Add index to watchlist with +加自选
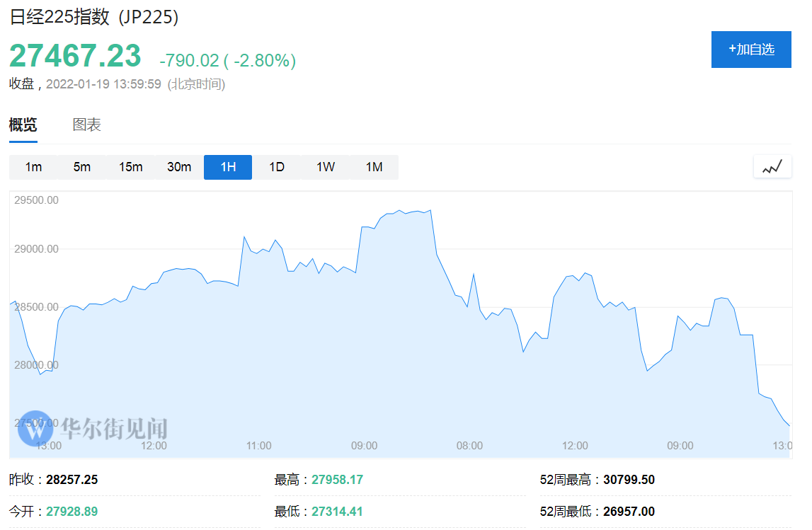The width and height of the screenshot is (812, 530). tap(751, 50)
